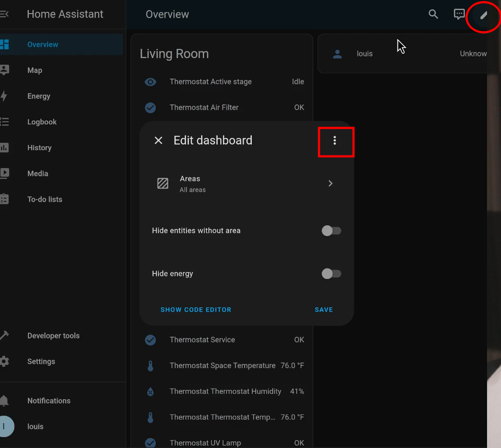
Task: Open History in the sidebar
Action: point(62,148)
